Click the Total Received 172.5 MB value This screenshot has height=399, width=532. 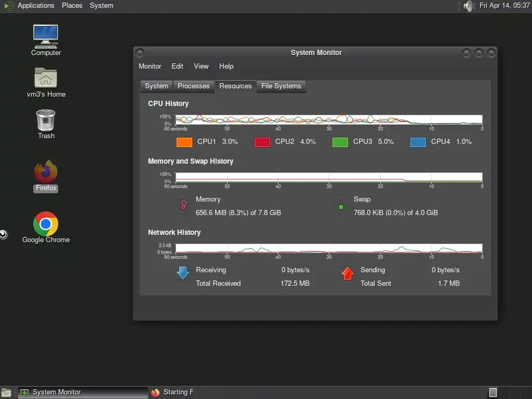click(x=295, y=283)
